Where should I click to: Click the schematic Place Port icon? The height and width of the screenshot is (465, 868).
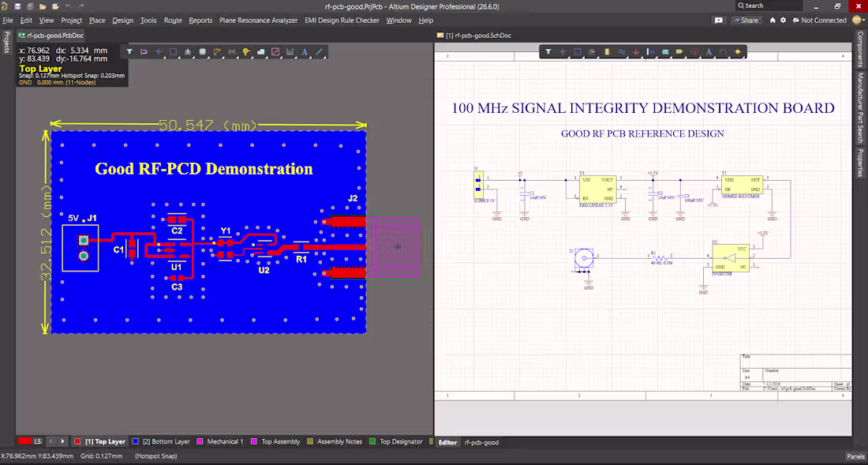pyautogui.click(x=679, y=52)
